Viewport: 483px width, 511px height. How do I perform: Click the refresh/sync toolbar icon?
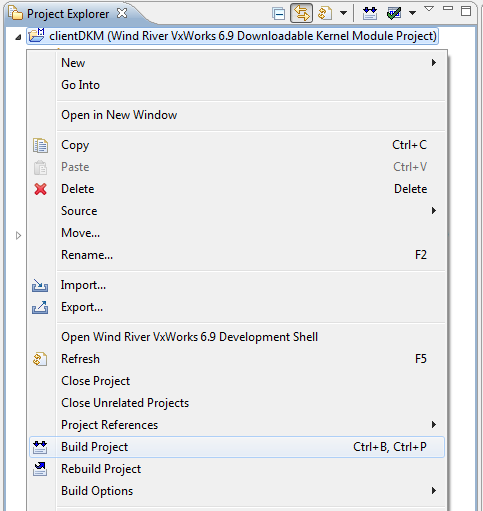[325, 13]
